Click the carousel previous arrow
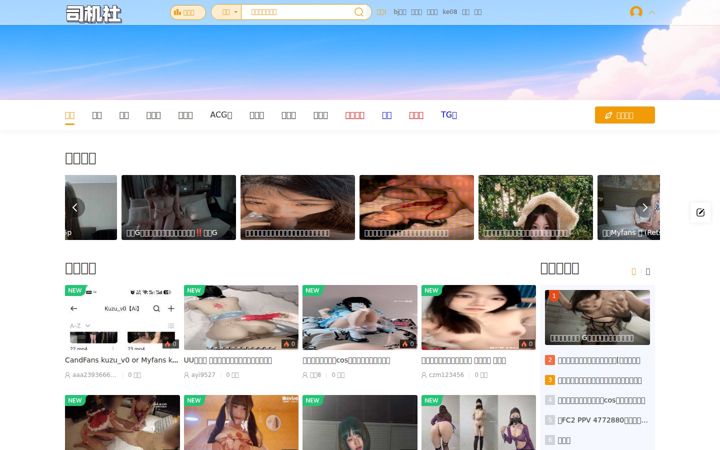 click(75, 208)
